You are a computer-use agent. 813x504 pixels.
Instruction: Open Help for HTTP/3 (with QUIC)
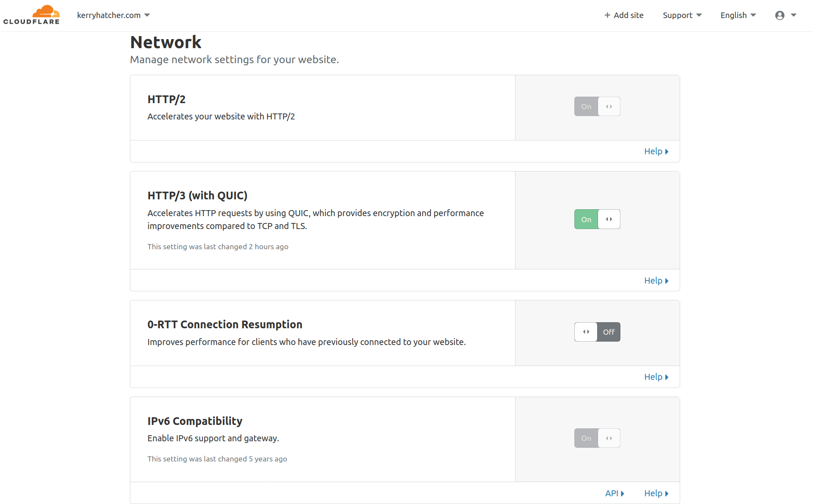pos(653,281)
